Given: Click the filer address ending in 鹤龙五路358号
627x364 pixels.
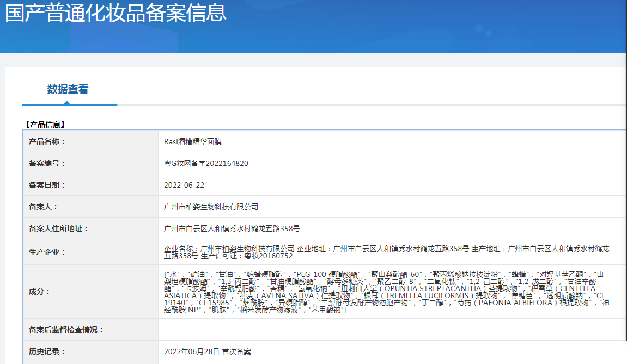Looking at the screenshot, I should [232, 229].
